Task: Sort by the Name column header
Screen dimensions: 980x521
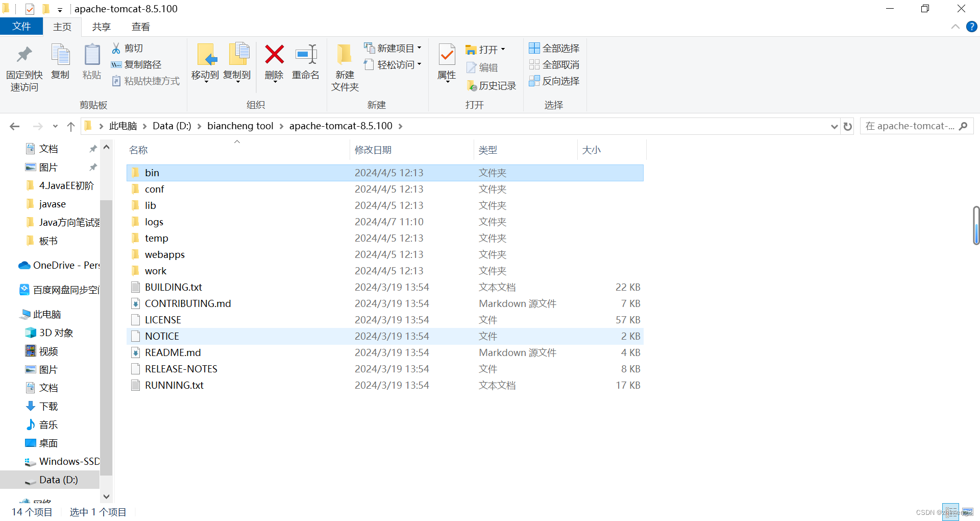Action: click(237, 150)
